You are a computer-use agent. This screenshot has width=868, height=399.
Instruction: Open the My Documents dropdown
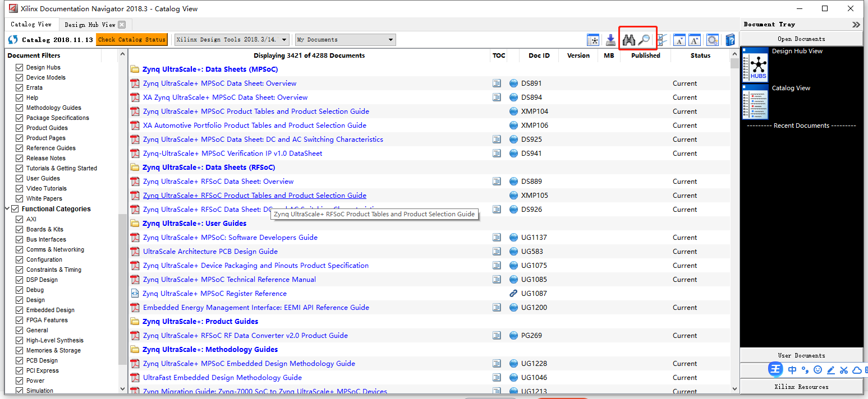coord(391,39)
